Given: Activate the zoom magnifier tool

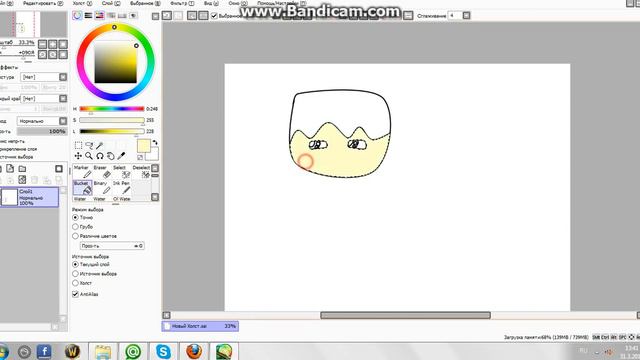Looking at the screenshot, I should click(89, 156).
